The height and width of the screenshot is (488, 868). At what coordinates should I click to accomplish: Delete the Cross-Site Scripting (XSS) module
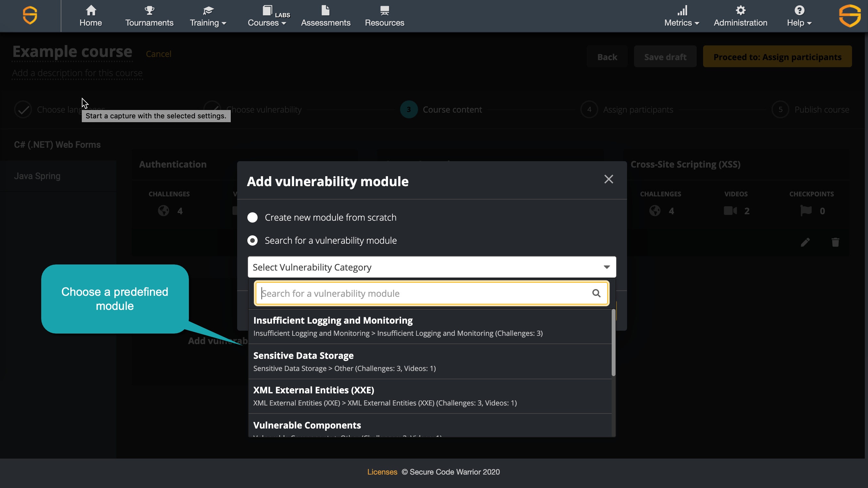pos(835,242)
